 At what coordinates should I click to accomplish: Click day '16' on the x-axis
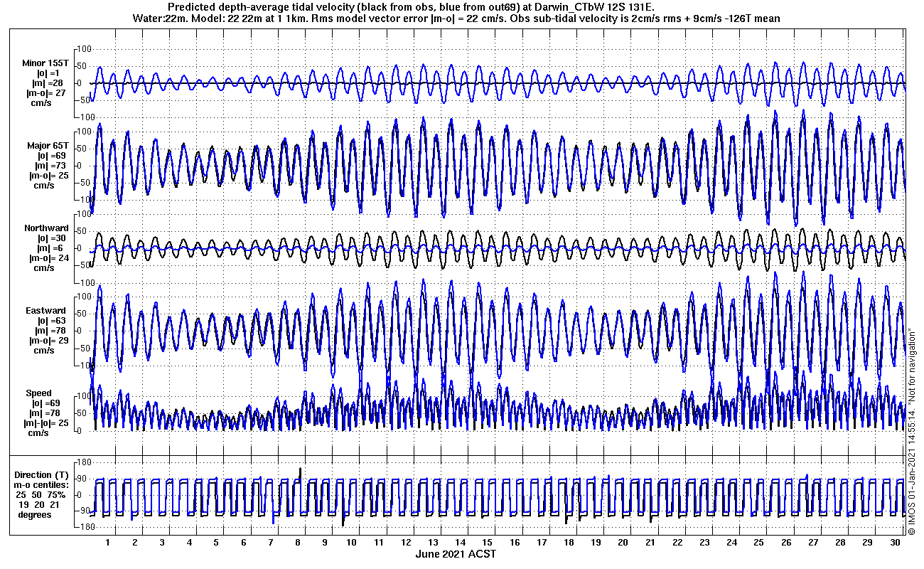click(x=515, y=543)
